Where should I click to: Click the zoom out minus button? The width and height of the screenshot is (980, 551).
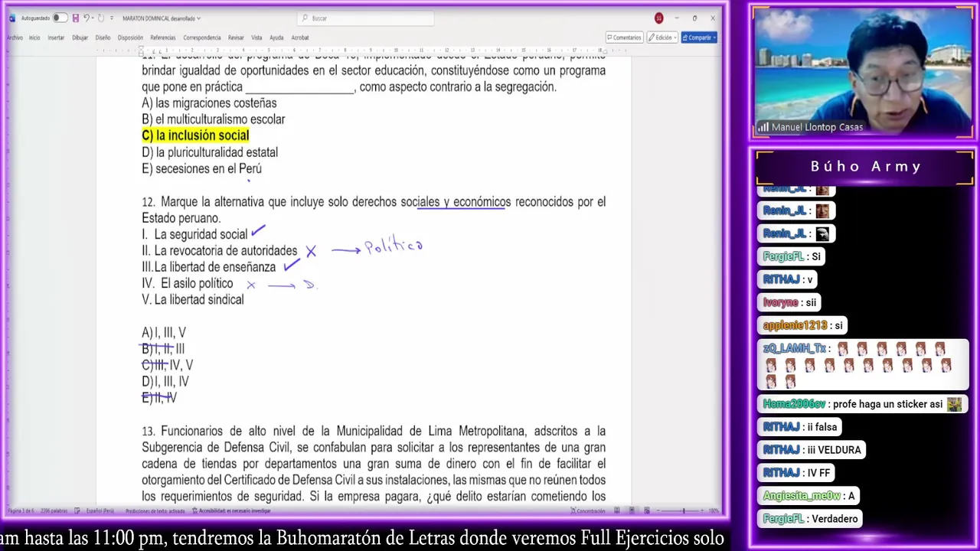pyautogui.click(x=659, y=510)
